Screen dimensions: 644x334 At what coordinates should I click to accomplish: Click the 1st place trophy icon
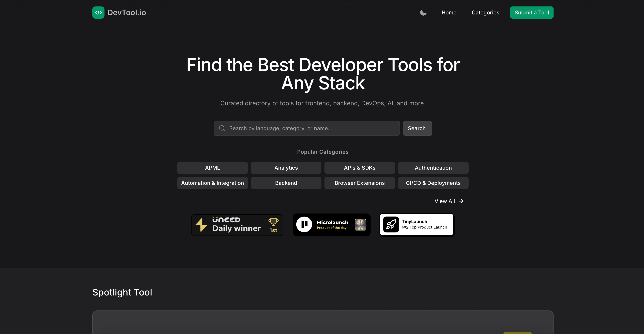[x=273, y=222]
